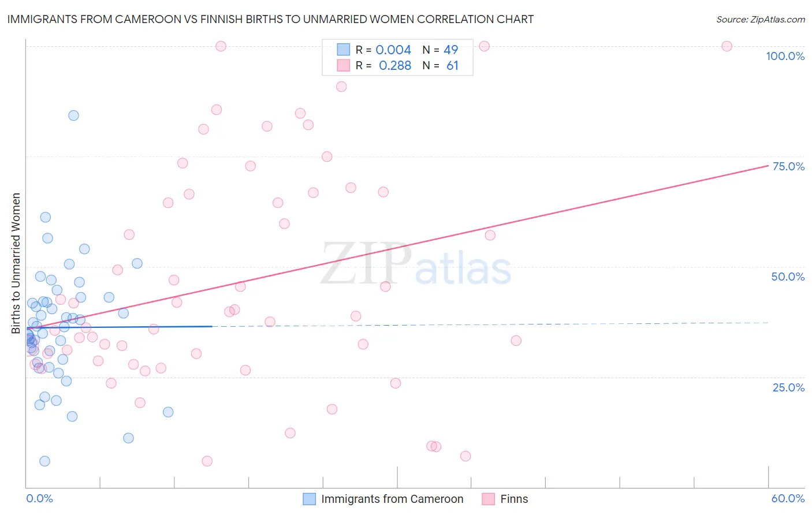Open the Source: ZipAtlas.com link
812x515 pixels.
[x=761, y=19]
